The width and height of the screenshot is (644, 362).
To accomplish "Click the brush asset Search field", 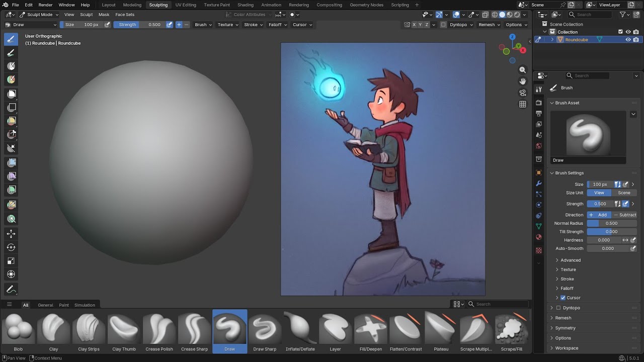I will pyautogui.click(x=499, y=304).
